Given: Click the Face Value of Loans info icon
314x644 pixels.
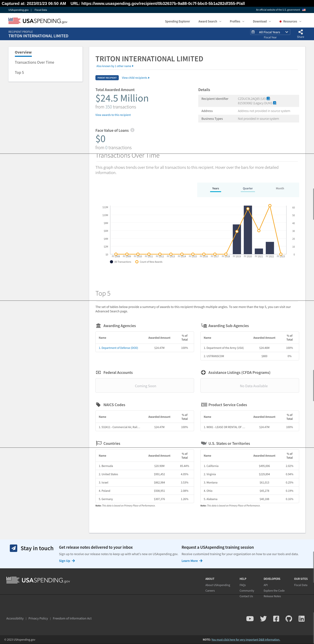Looking at the screenshot, I should [132, 130].
